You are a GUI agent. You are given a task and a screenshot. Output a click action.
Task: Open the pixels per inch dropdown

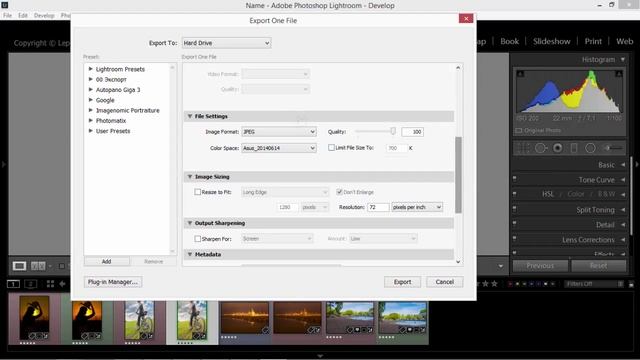417,207
